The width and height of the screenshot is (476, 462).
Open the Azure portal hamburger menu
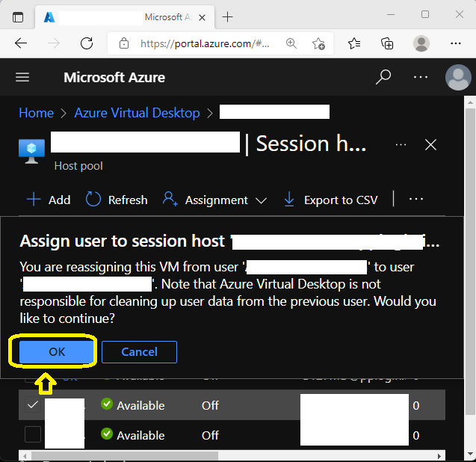(x=22, y=77)
